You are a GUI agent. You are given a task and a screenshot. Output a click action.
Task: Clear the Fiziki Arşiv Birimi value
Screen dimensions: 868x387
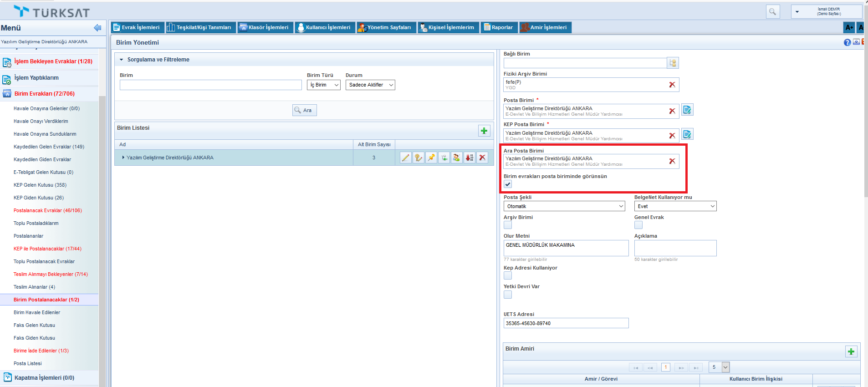click(x=672, y=85)
